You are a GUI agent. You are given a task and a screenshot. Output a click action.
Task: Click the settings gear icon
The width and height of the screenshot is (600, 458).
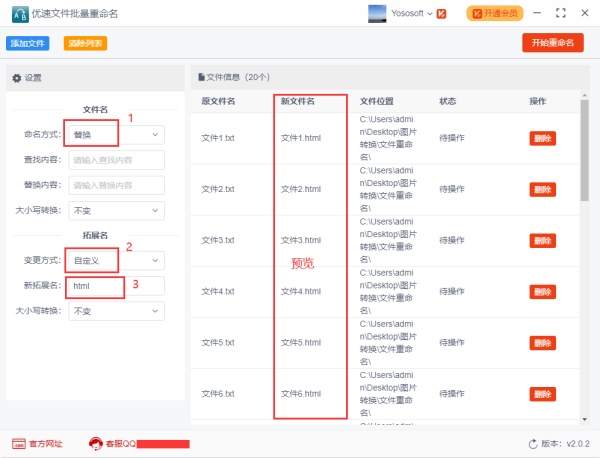(16, 77)
